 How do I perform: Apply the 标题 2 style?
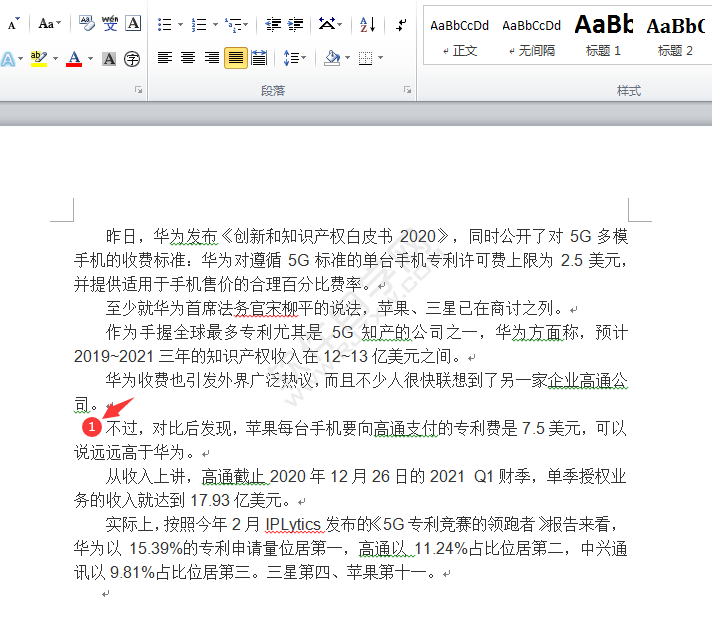[675, 37]
